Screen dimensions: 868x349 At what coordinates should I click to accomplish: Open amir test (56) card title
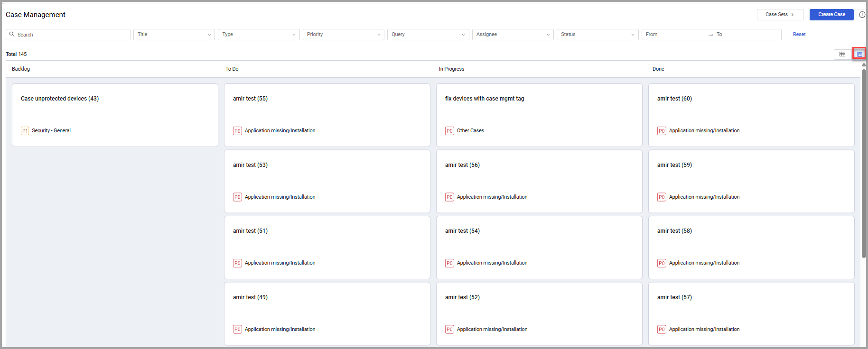coord(462,165)
